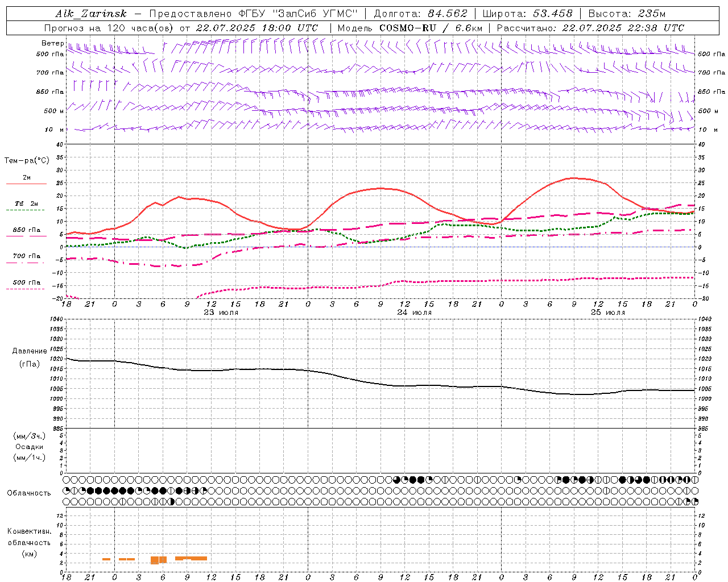Click the Конвективн. convective cloud label
Image resolution: width=728 pixels, height=582 pixels.
pos(29,531)
